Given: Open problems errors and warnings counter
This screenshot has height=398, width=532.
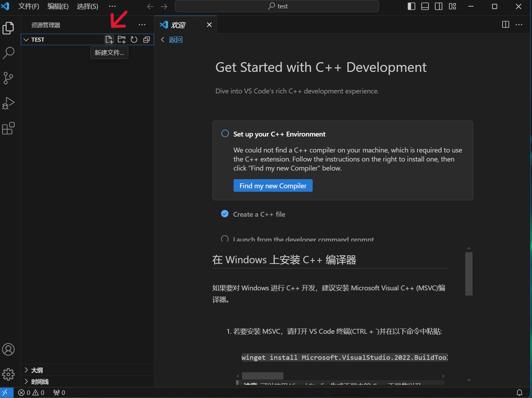Looking at the screenshot, I should pos(31,393).
